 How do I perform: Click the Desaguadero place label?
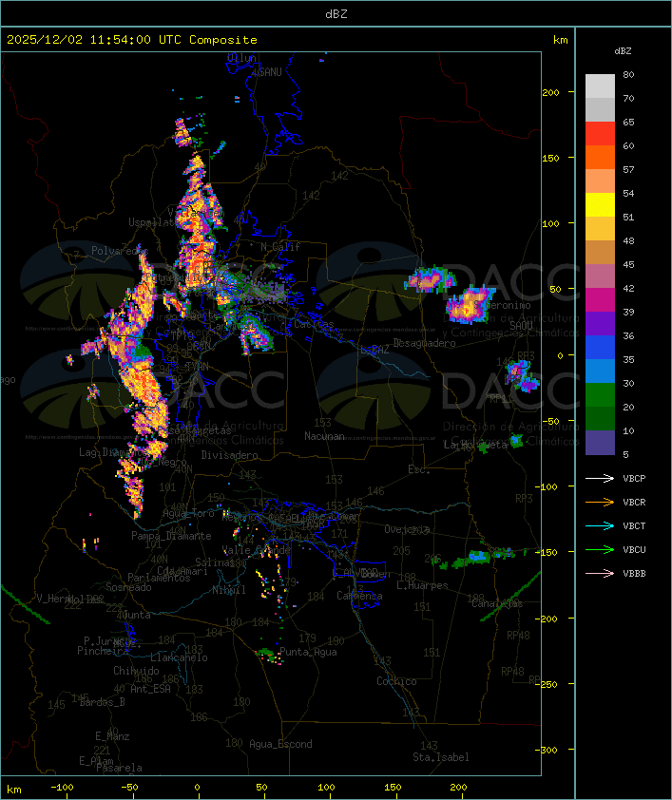(424, 343)
